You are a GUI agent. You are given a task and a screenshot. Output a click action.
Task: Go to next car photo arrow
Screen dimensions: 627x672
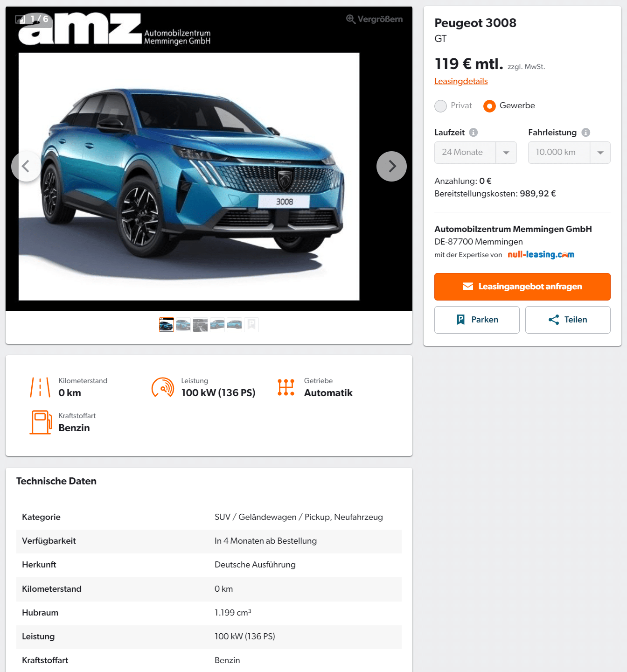[391, 166]
